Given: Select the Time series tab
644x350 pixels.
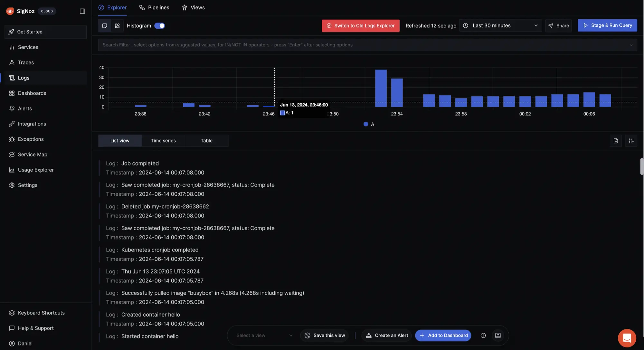Looking at the screenshot, I should (163, 141).
